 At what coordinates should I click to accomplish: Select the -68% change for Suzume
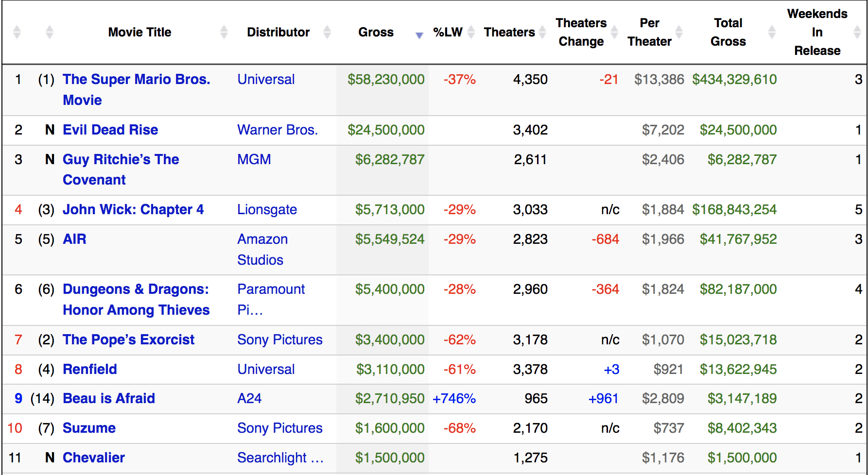click(x=459, y=428)
